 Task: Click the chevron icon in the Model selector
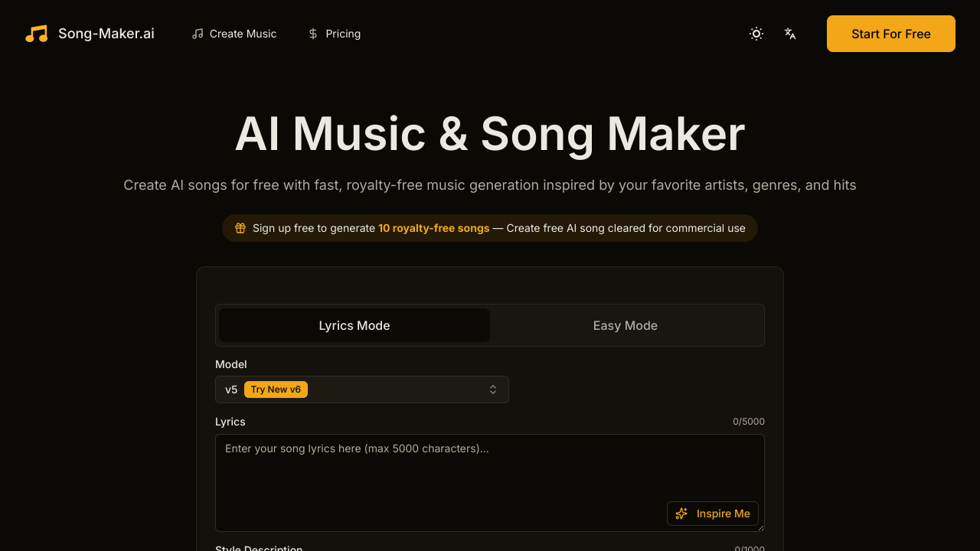click(493, 389)
